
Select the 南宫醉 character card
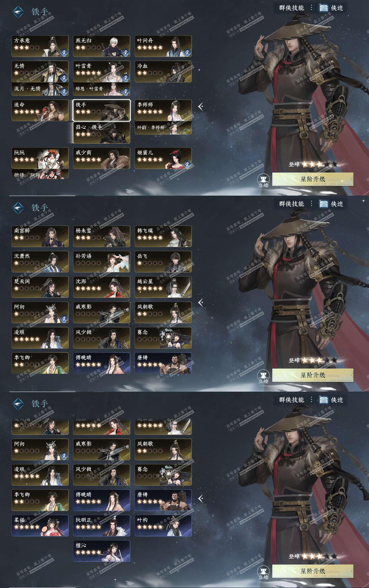40,236
